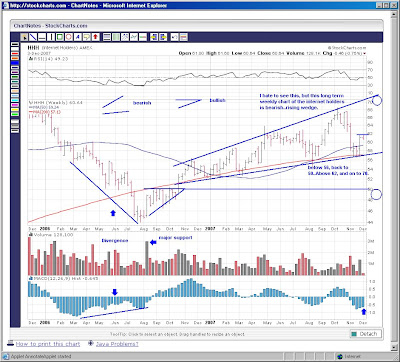Select the red ellipse shape tool
This screenshot has width=400, height=362.
point(69,37)
